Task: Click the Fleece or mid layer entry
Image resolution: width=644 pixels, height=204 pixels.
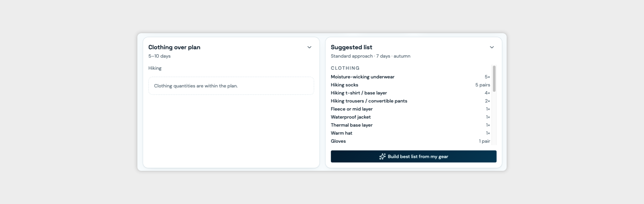Action: [410, 109]
